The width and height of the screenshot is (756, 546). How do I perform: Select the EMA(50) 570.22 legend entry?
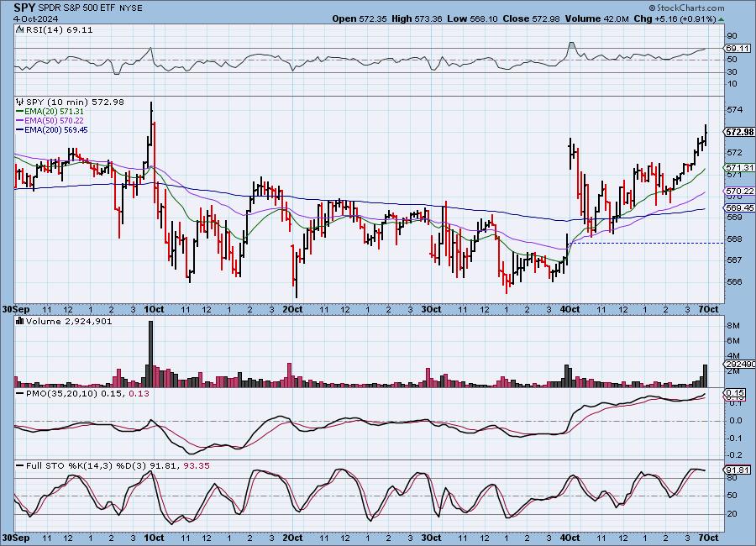(50, 121)
